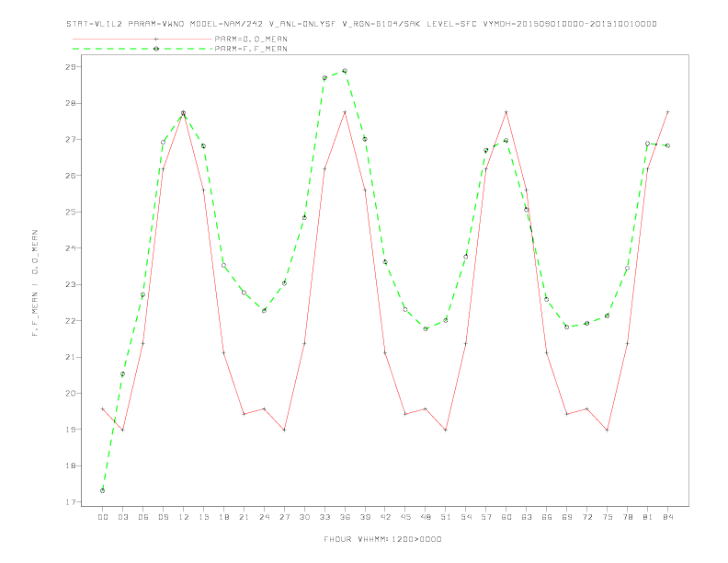Click the chart title line starting STAT=VLIL2
This screenshot has height=563, width=728.
pyautogui.click(x=361, y=24)
